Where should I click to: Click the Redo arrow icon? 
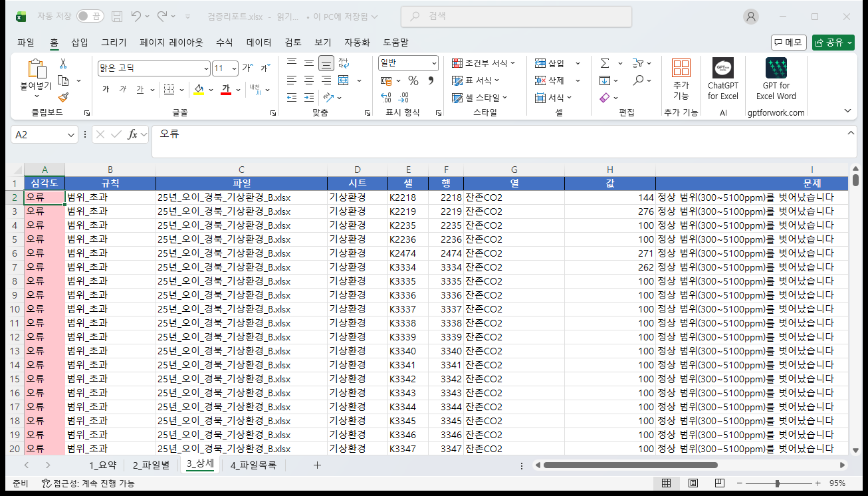[x=163, y=16]
